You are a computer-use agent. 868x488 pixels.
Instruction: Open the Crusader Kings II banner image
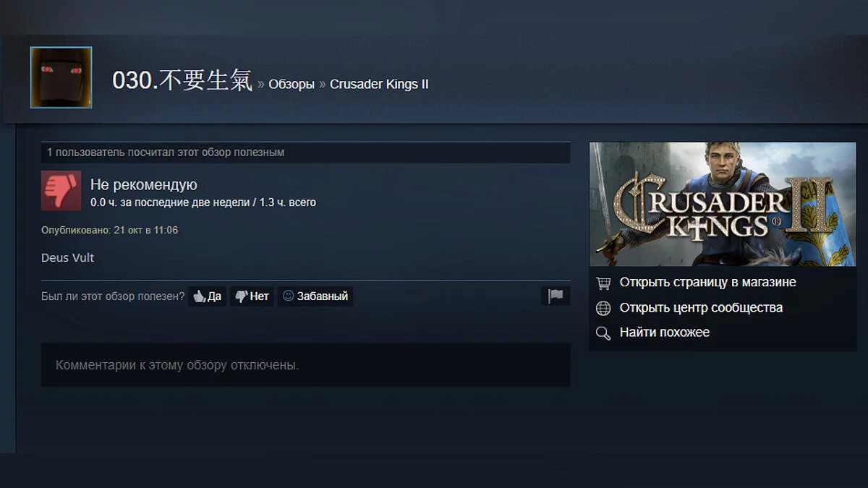tap(723, 204)
